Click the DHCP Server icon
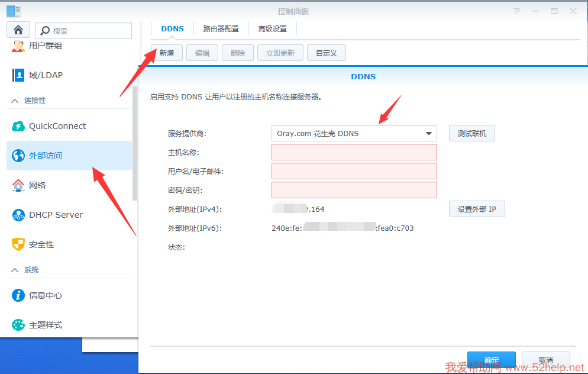This screenshot has height=374, width=588. [18, 215]
